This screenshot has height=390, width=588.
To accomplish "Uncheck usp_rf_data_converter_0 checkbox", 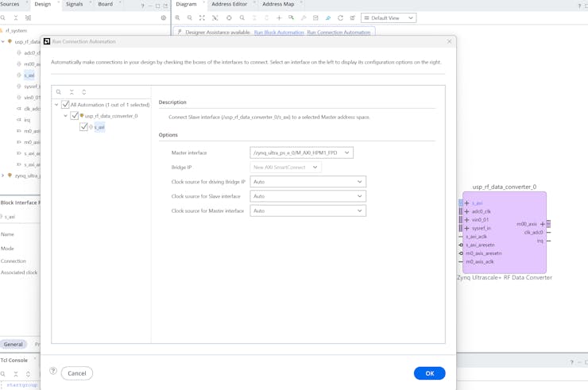I will [75, 116].
